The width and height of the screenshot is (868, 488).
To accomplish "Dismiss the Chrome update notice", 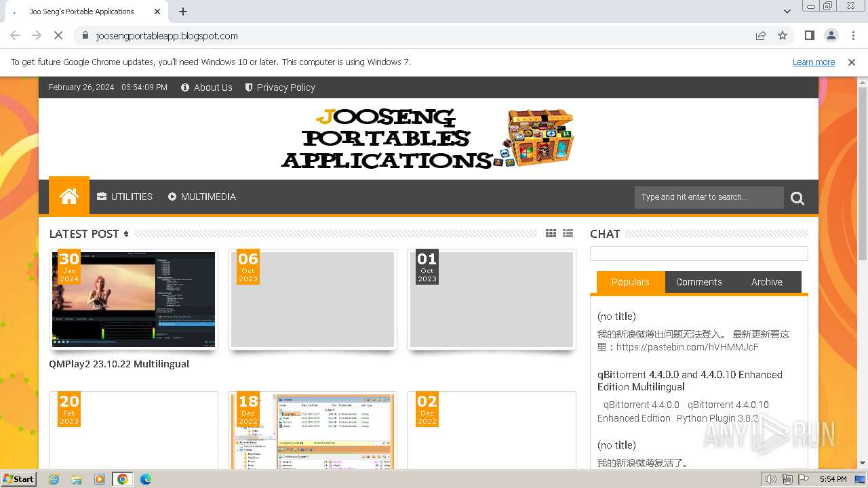I will point(852,62).
